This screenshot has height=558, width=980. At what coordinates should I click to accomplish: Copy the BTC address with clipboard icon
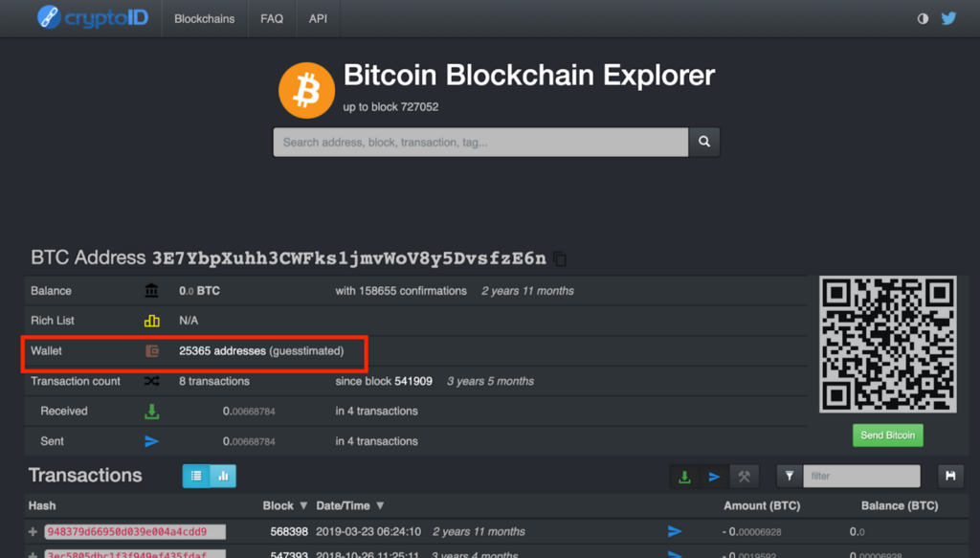[560, 258]
